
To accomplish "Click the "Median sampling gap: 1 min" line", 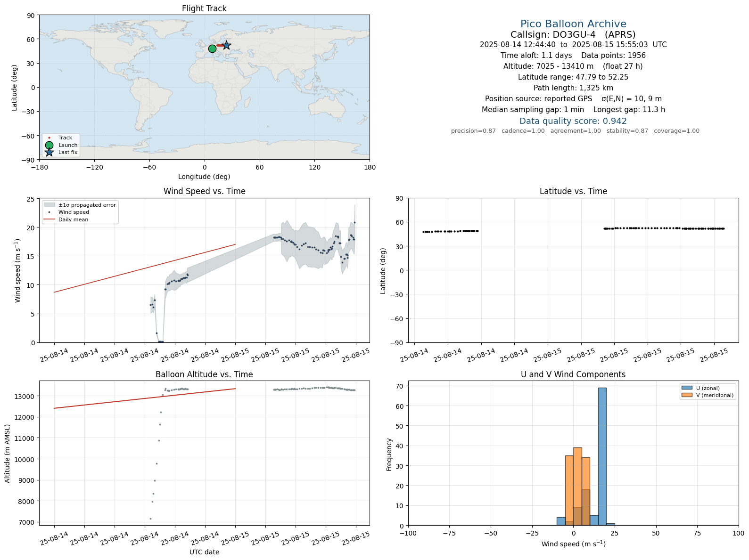I will click(573, 110).
